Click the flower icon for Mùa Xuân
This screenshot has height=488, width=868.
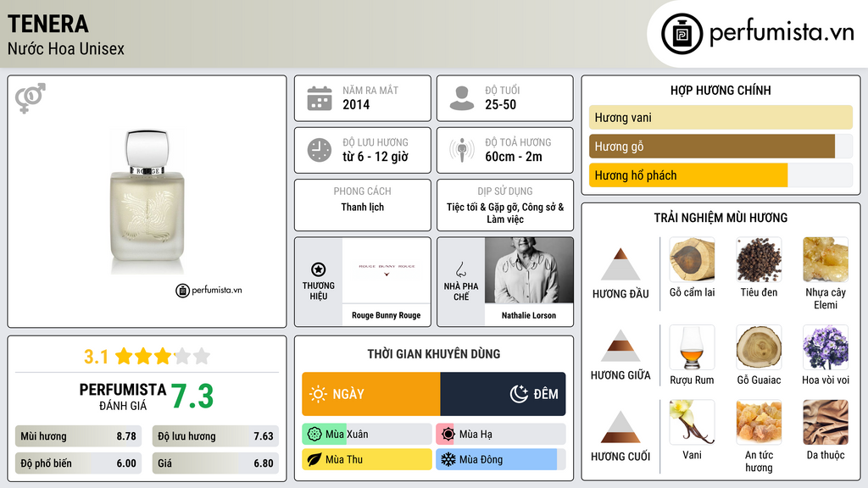coord(314,435)
